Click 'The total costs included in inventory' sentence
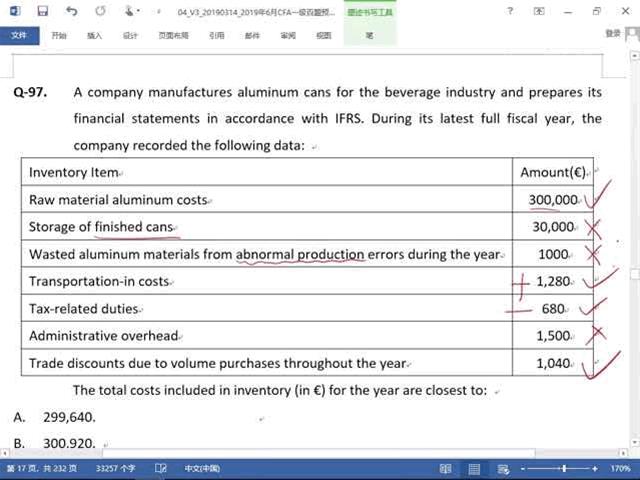Viewport: 640px width, 480px height. tap(280, 390)
